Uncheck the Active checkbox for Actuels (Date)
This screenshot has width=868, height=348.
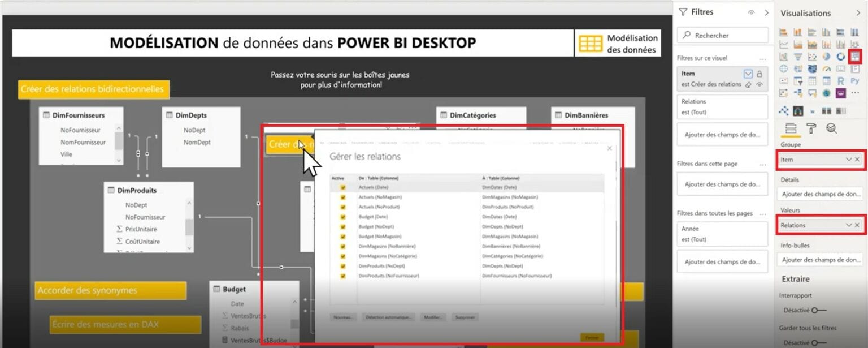[x=342, y=187]
